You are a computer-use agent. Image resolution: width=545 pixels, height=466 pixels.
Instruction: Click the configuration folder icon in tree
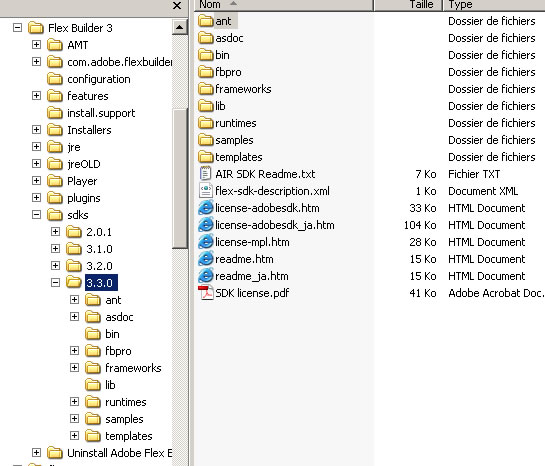tap(55, 79)
